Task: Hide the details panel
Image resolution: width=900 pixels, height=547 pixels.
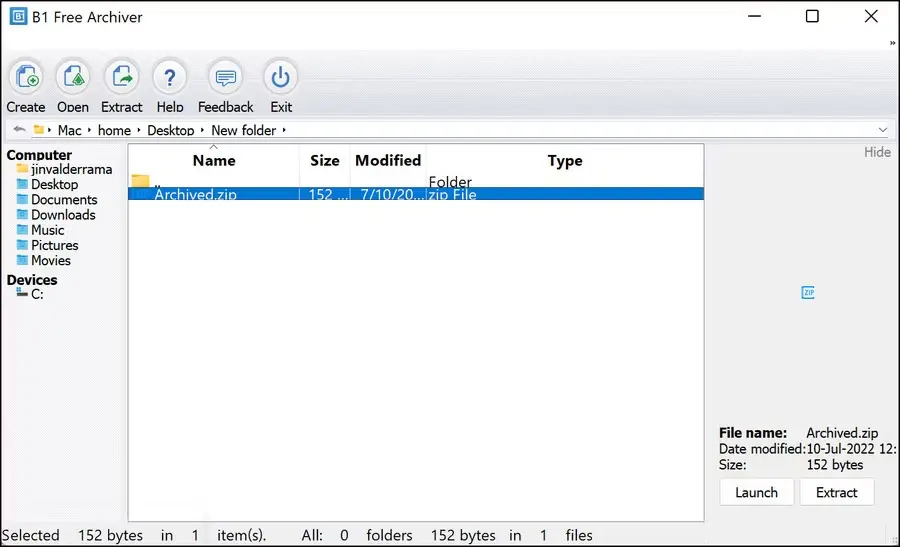Action: 877,152
